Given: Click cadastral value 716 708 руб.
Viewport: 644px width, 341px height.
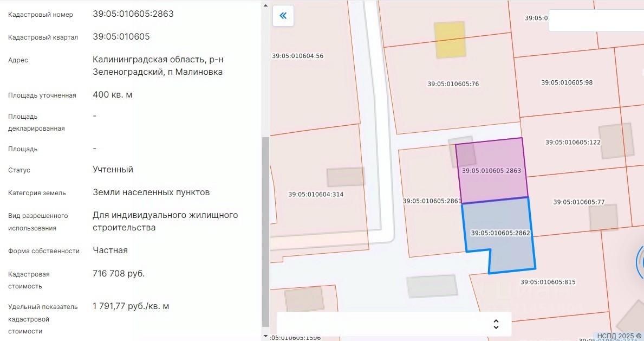Looking at the screenshot, I should point(119,274).
